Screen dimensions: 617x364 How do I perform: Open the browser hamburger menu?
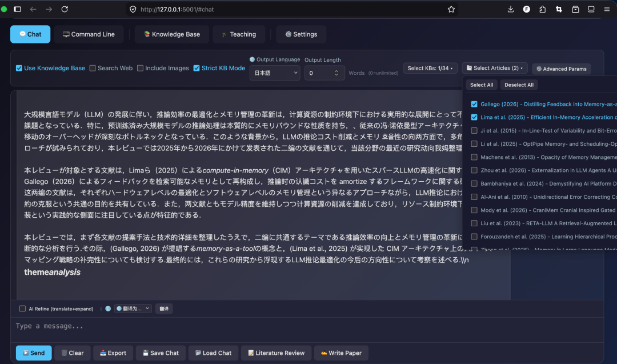pyautogui.click(x=607, y=9)
